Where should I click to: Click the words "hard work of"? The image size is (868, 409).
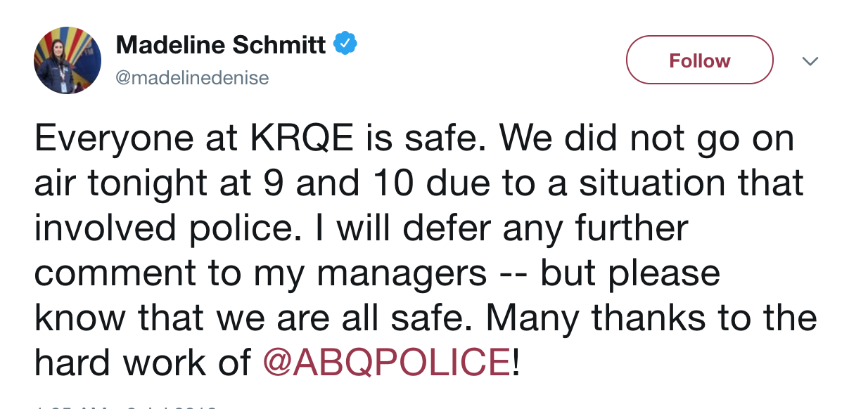pos(143,361)
